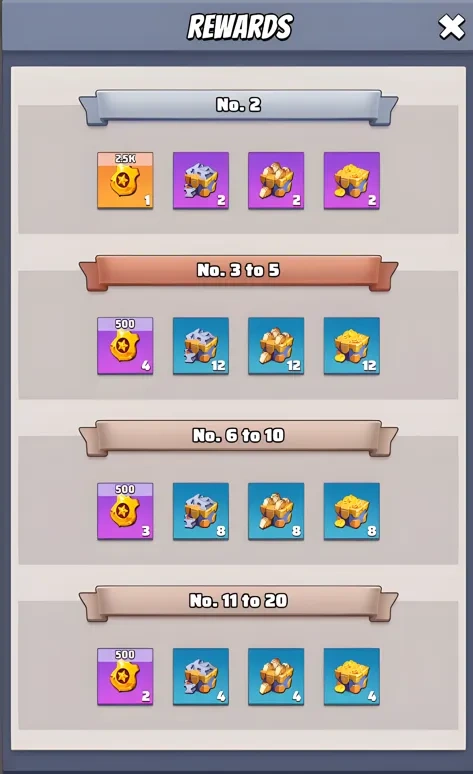Tap the 2.5K badge reward in No. 2

coord(125,181)
